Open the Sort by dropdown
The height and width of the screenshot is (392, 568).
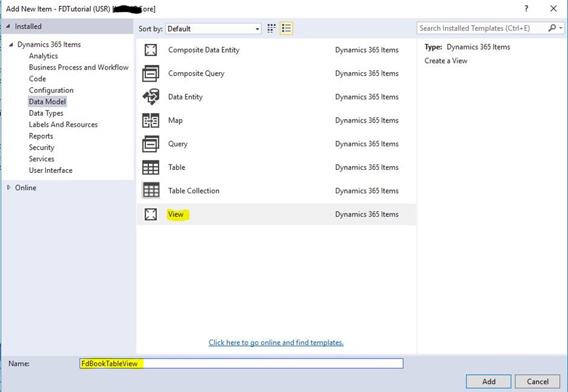click(x=214, y=28)
